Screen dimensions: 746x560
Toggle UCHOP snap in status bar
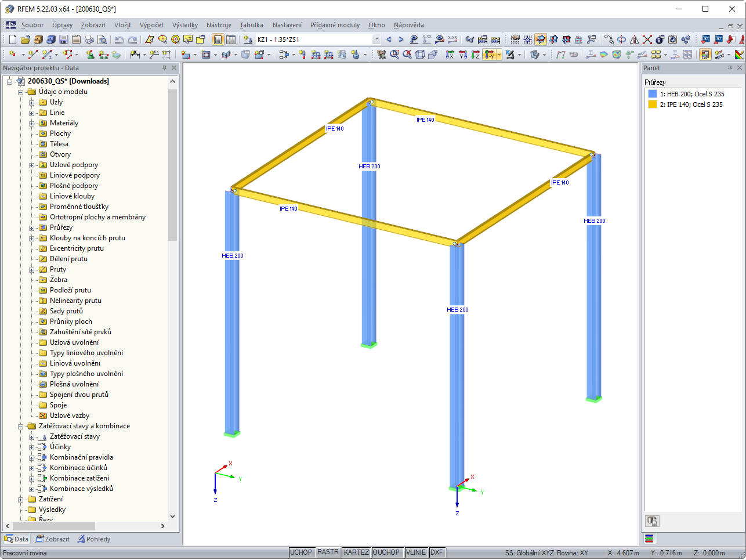click(x=301, y=552)
